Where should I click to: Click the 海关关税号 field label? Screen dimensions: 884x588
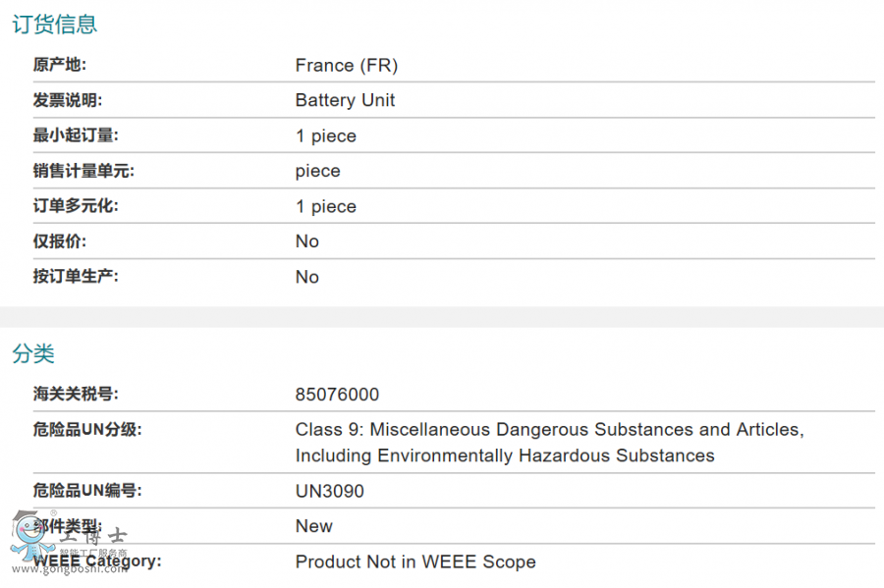pos(76,395)
